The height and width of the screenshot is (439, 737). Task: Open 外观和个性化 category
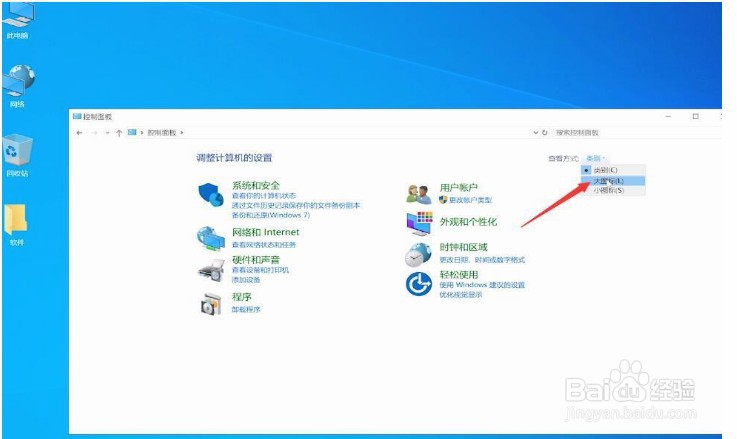(468, 221)
